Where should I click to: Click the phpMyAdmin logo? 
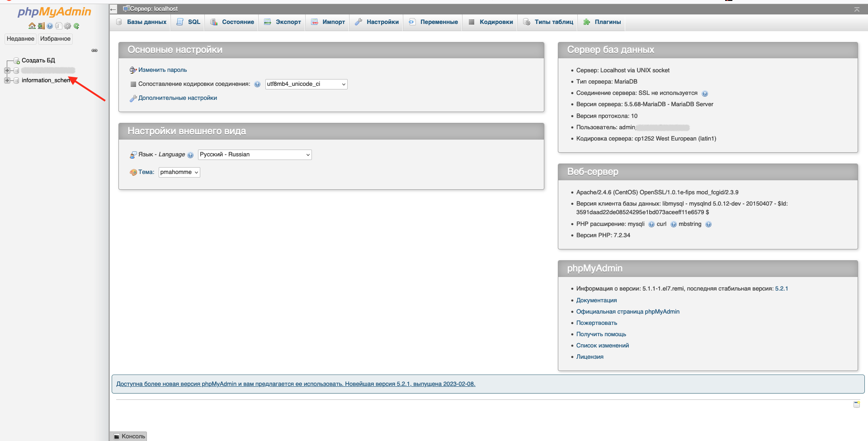54,12
